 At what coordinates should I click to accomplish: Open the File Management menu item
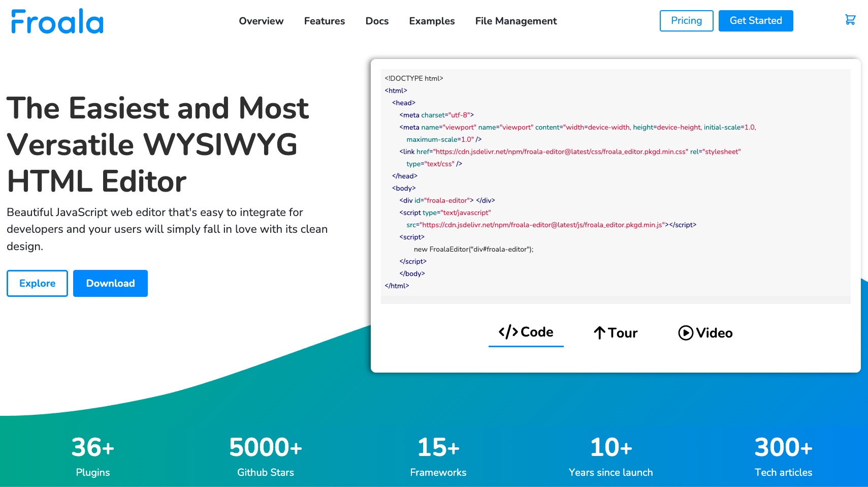click(516, 21)
